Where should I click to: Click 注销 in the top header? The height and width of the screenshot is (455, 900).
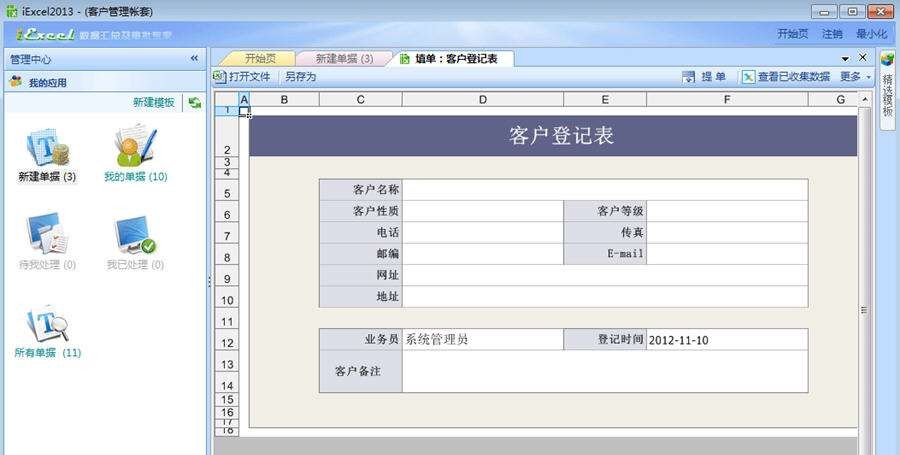(x=832, y=34)
